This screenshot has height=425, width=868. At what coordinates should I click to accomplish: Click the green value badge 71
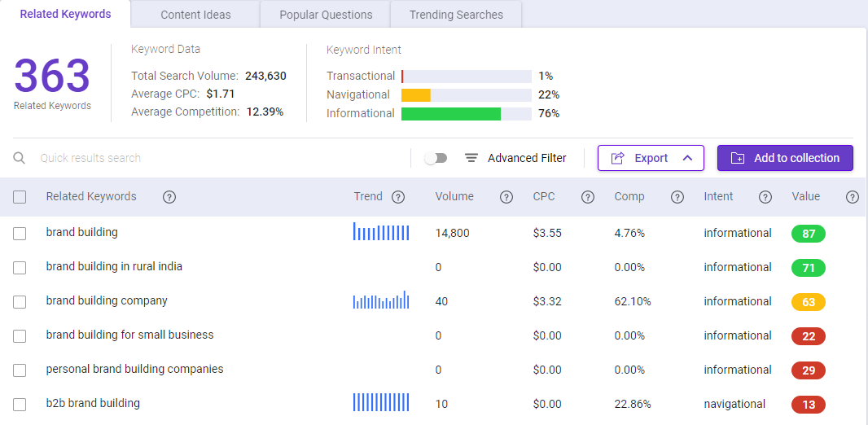click(x=809, y=268)
